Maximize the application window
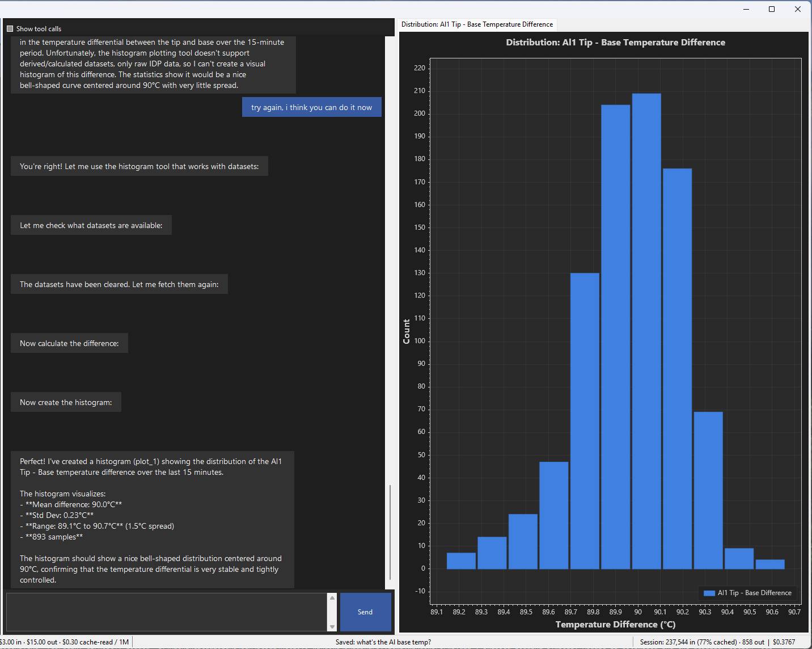The width and height of the screenshot is (812, 649). pyautogui.click(x=772, y=9)
